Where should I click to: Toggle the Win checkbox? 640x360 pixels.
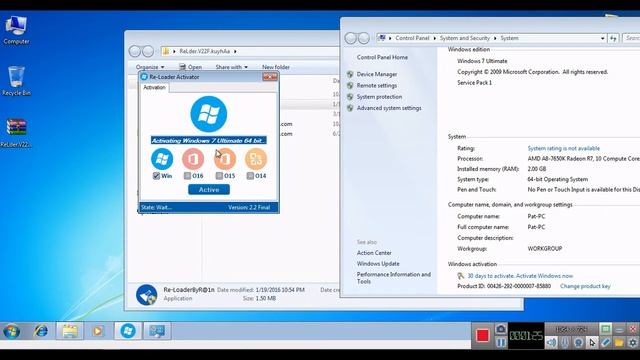coord(156,176)
